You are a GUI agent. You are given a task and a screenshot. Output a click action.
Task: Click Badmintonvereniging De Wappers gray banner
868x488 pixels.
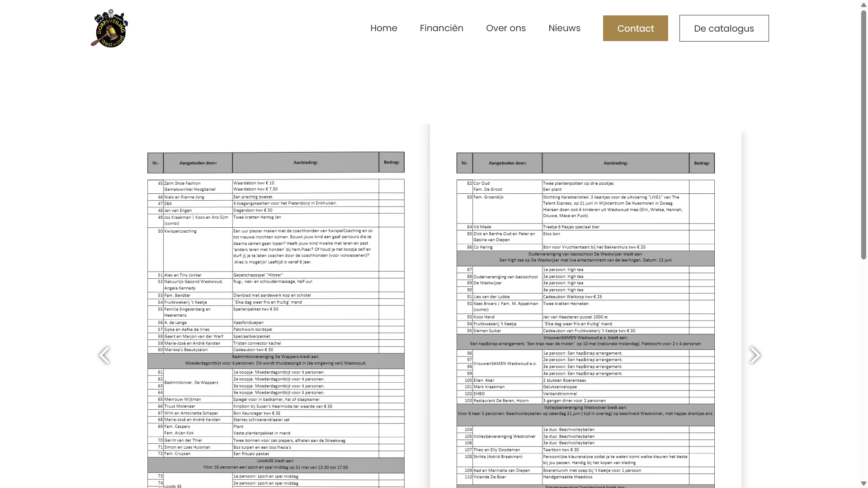[x=275, y=360]
